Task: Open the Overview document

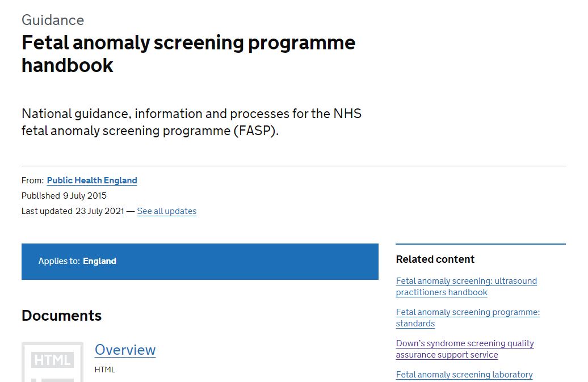Action: pyautogui.click(x=125, y=350)
